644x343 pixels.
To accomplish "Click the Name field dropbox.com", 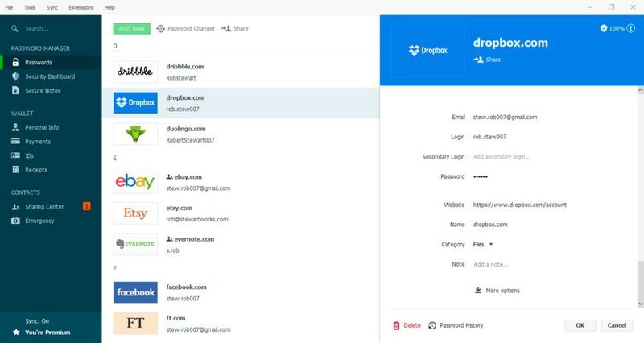I will tap(490, 225).
